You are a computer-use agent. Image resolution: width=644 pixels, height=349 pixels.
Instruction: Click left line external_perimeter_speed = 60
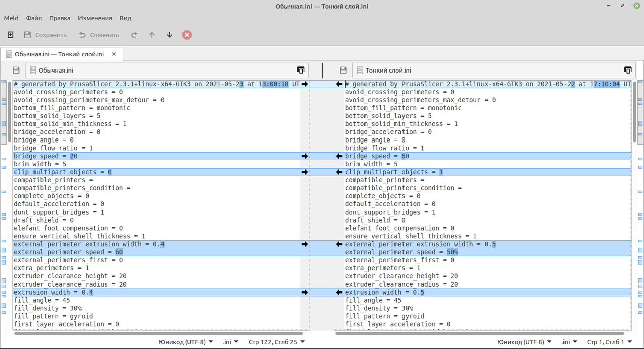pyautogui.click(x=68, y=252)
